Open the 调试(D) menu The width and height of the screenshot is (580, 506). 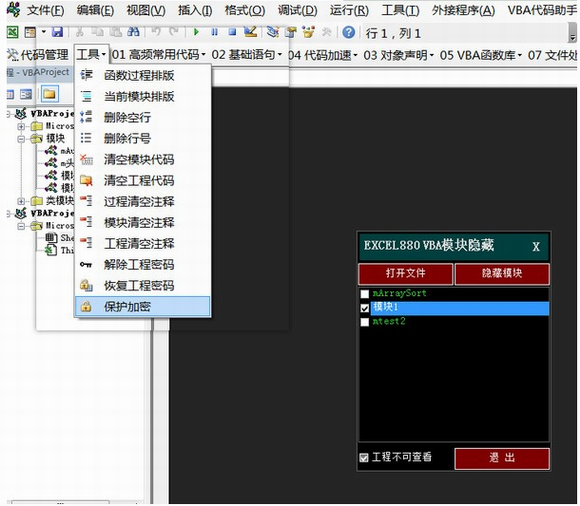[x=298, y=10]
